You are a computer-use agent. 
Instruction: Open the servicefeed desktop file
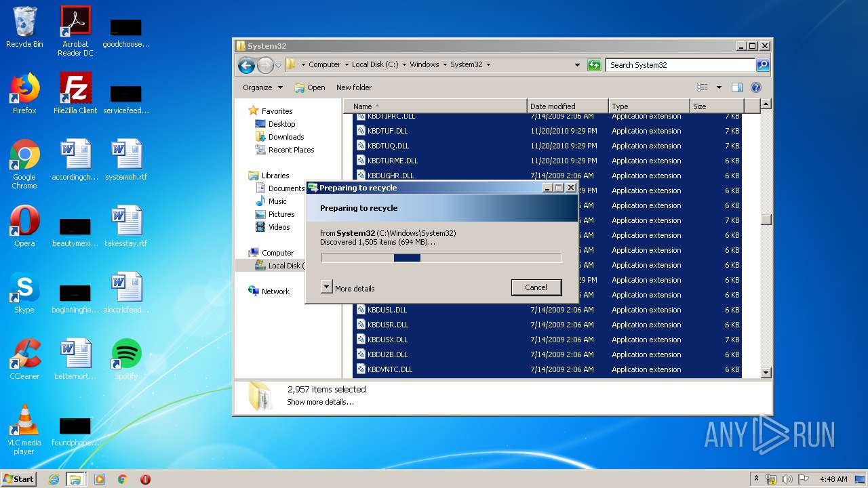pyautogui.click(x=126, y=99)
